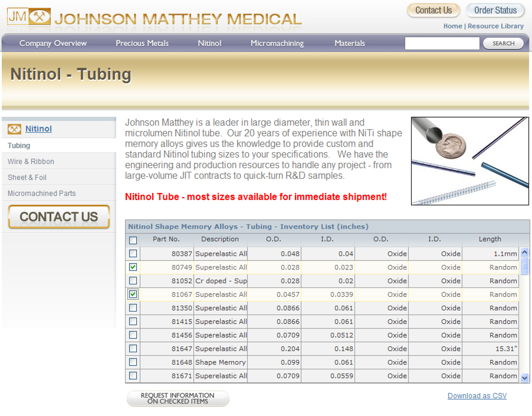Image resolution: width=532 pixels, height=416 pixels.
Task: Open the Resource Library link
Action: 496,26
